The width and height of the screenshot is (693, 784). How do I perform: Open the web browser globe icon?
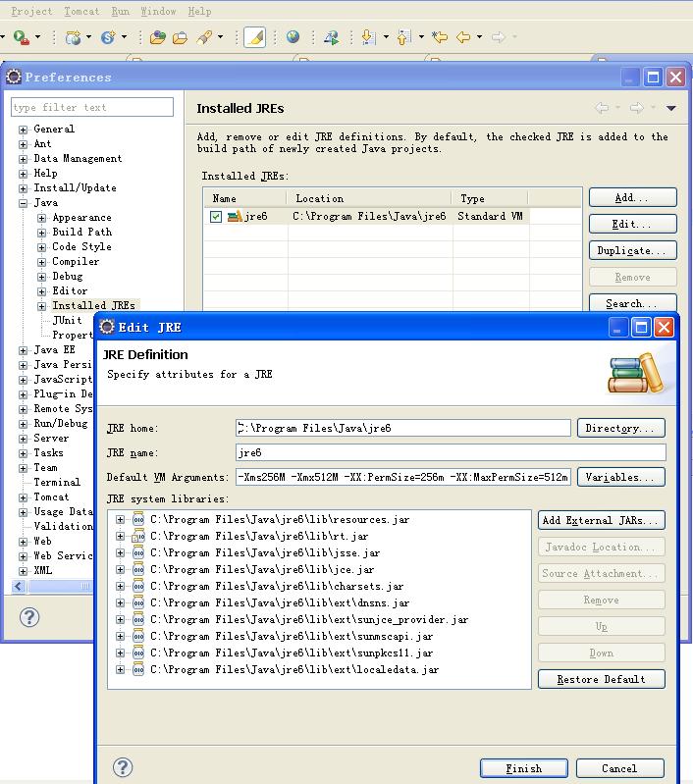coord(293,37)
